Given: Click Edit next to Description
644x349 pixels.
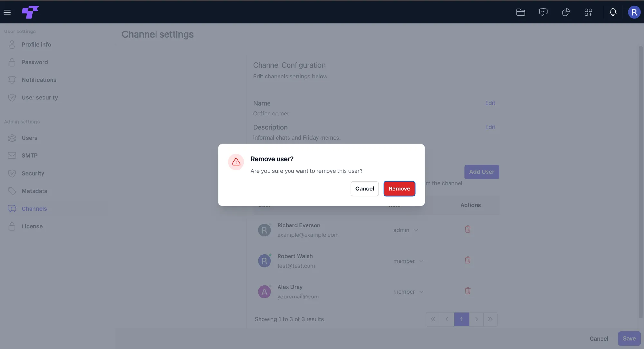Looking at the screenshot, I should click(x=490, y=127).
